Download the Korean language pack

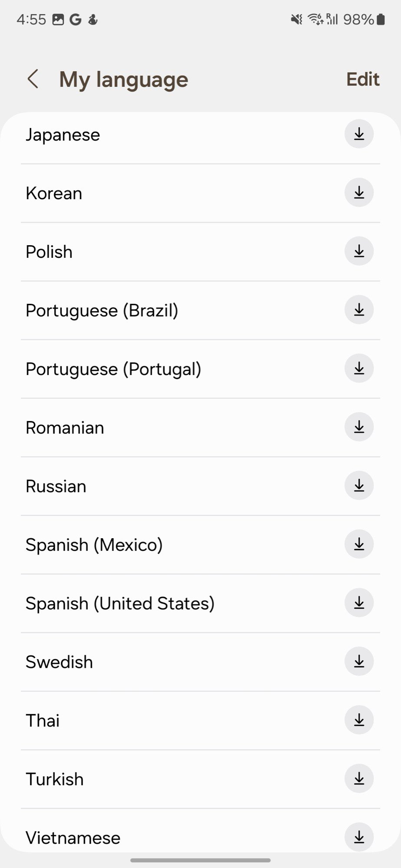point(359,193)
